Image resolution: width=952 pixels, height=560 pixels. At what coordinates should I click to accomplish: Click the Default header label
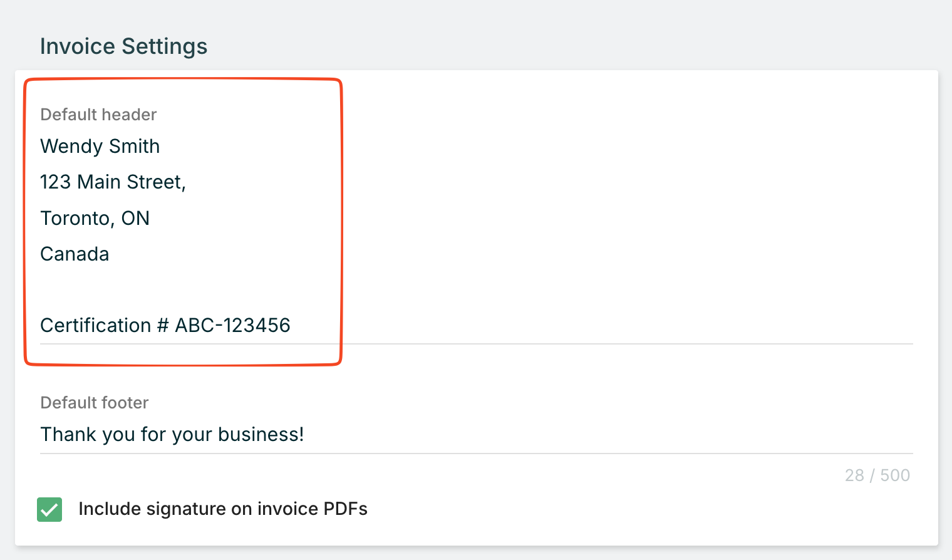98,115
